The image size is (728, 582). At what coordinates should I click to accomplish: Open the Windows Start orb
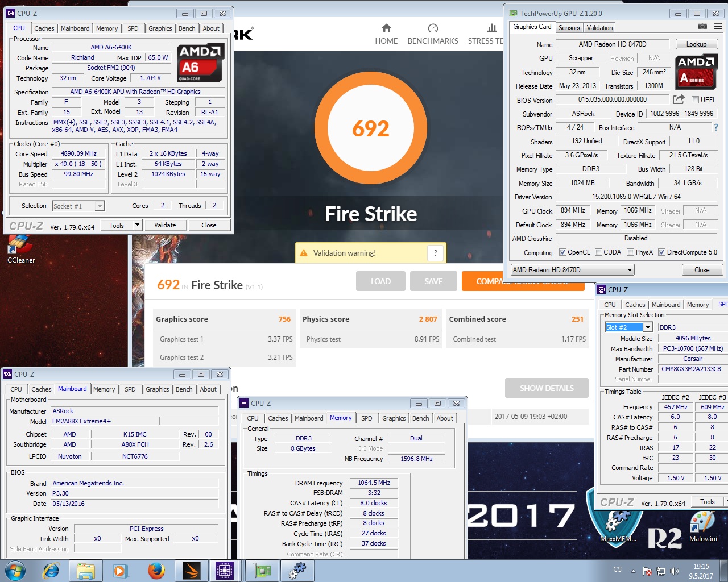tap(15, 570)
